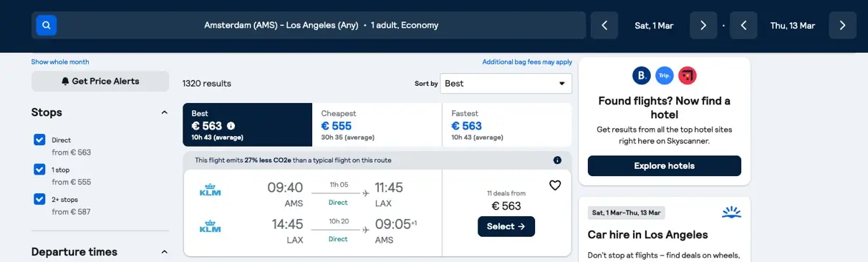The image size is (868, 262).
Task: Advance departure date with next arrow
Action: pyautogui.click(x=703, y=25)
